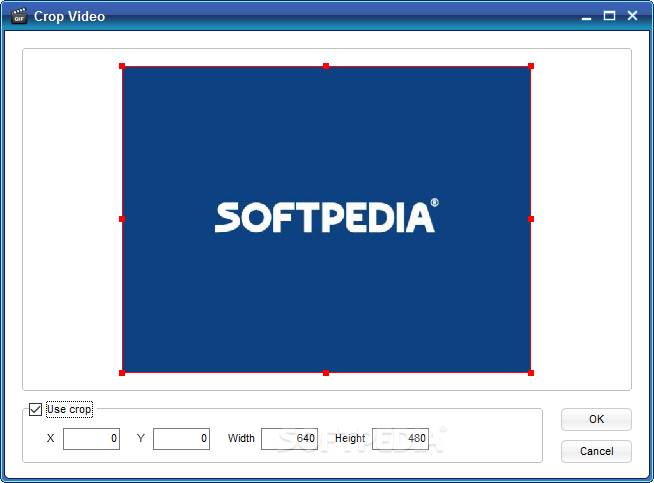
Task: Confirm crop with the OK button
Action: pos(596,419)
